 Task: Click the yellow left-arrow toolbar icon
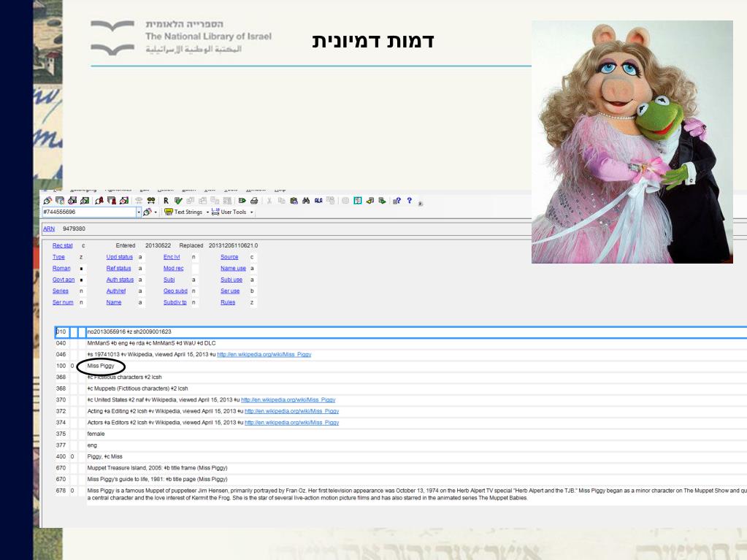click(369, 201)
